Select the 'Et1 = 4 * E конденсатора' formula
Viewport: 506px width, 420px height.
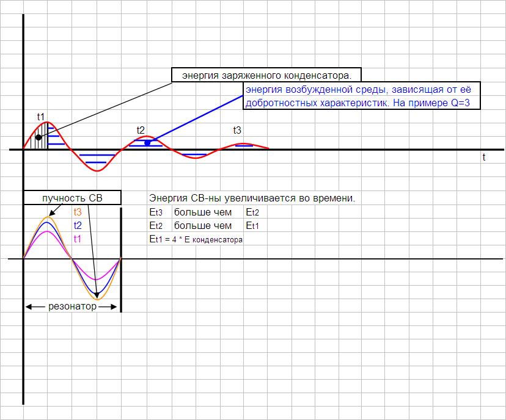196,239
